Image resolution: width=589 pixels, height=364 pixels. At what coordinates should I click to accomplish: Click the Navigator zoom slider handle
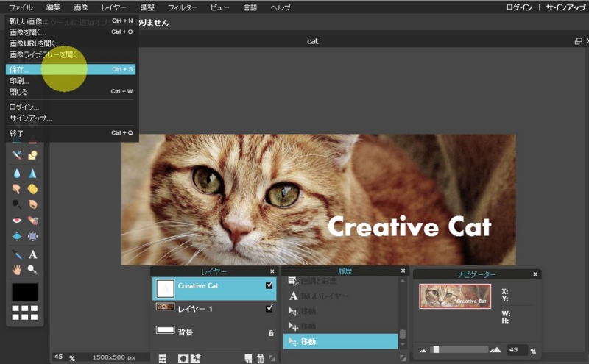[x=436, y=349]
